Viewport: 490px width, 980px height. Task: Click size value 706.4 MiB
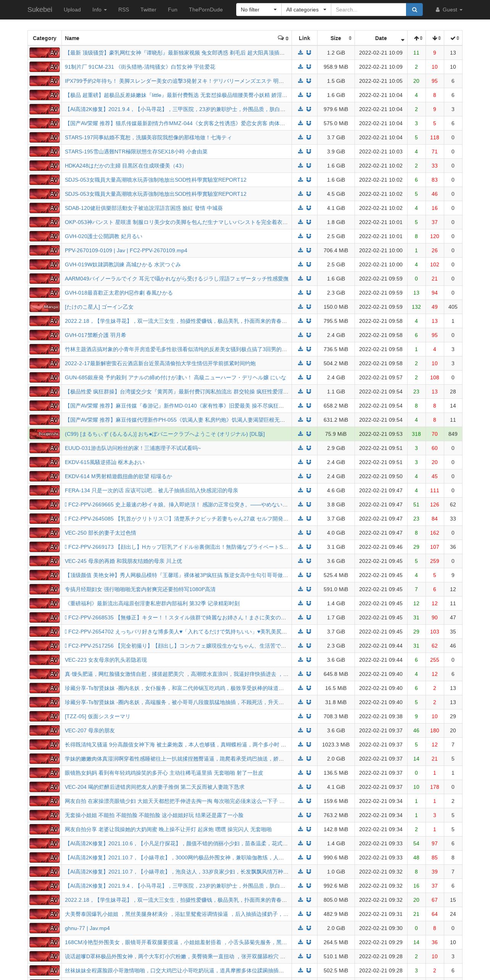pyautogui.click(x=336, y=250)
